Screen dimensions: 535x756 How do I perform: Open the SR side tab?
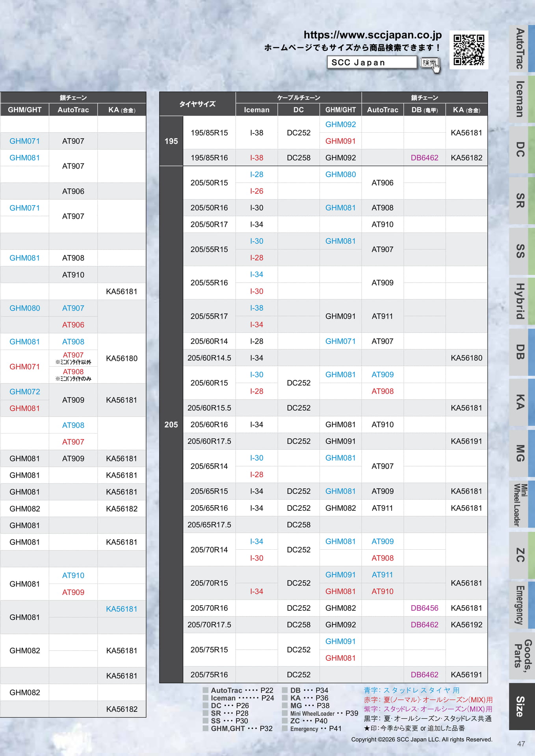click(x=522, y=200)
